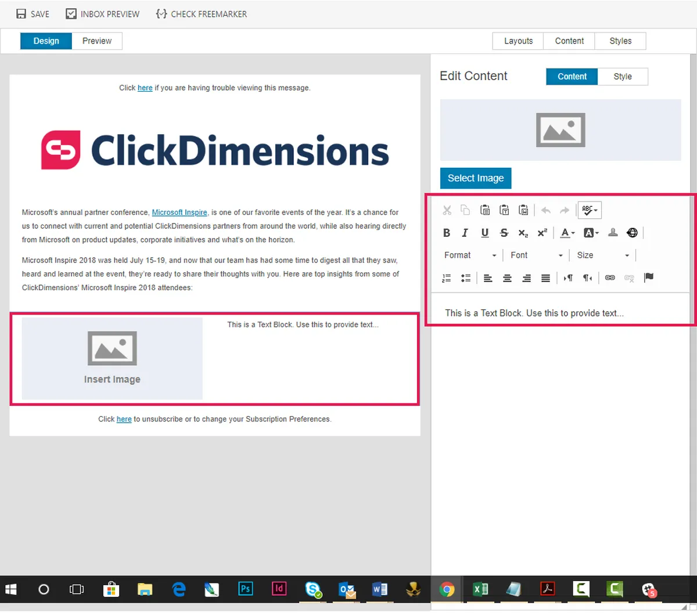Image resolution: width=697 pixels, height=616 pixels.
Task: Set right-to-left text direction
Action: click(587, 278)
